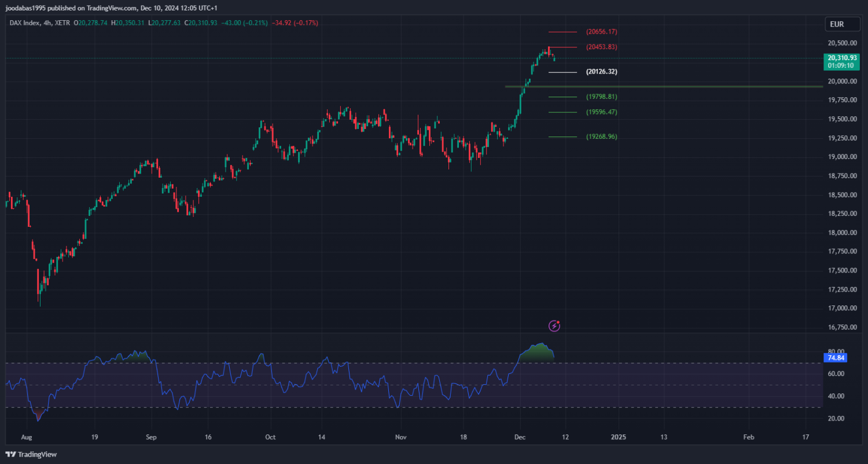Select the red 20453.83 resistance label

pyautogui.click(x=601, y=47)
